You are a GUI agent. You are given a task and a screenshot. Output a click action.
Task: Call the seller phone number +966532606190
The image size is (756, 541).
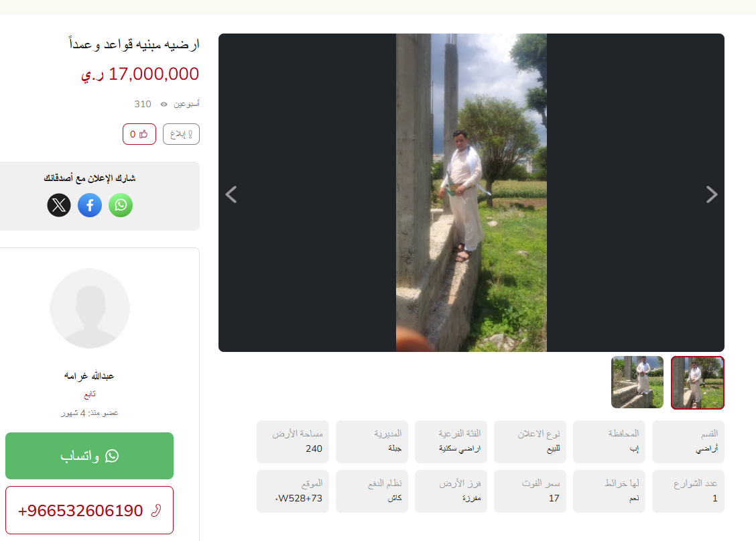(89, 510)
